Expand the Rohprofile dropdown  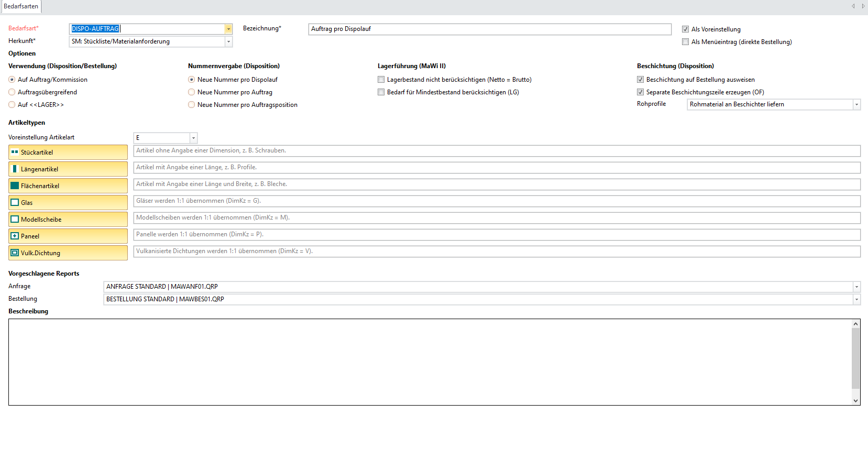tap(856, 104)
